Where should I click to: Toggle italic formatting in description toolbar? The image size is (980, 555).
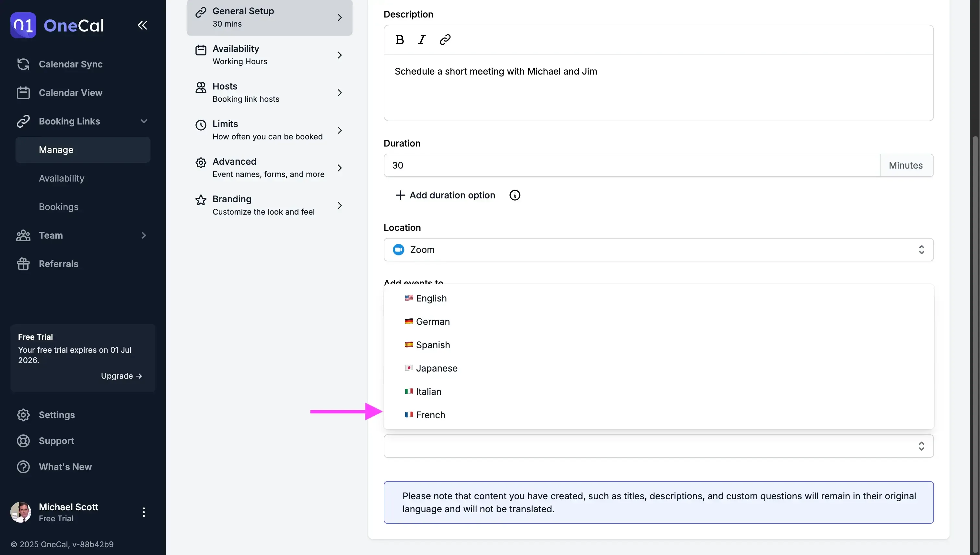[421, 40]
